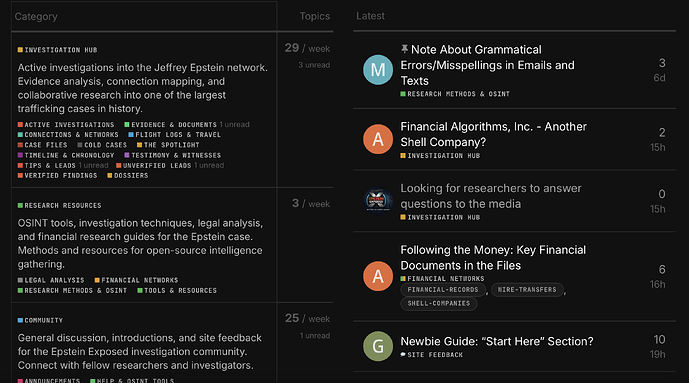Open Connections & Networks subcategory
The image size is (689, 383).
coord(68,135)
